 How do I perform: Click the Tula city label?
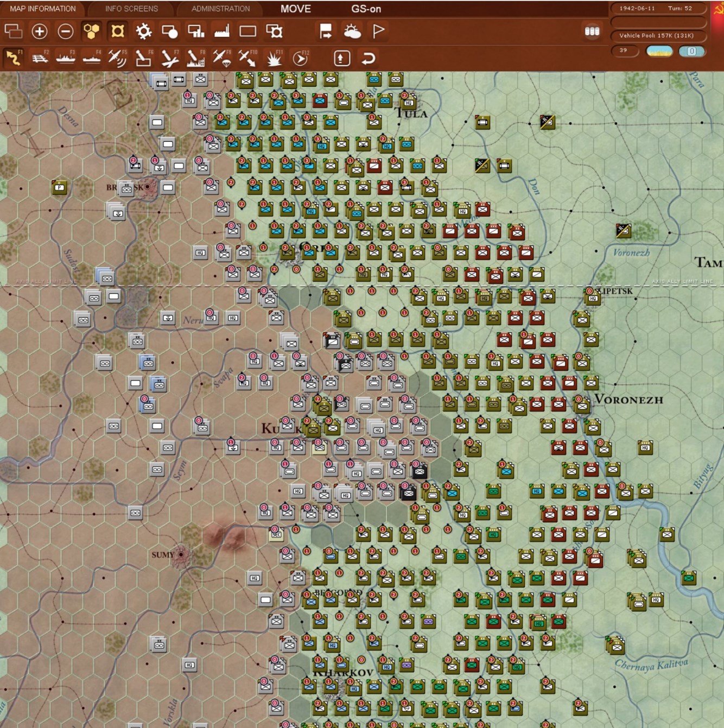pos(411,113)
